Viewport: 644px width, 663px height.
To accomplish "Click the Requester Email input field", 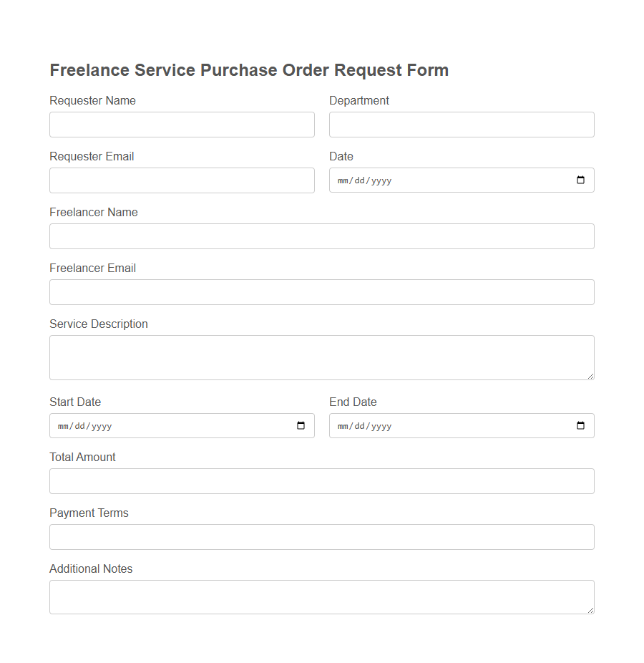I will 182,180.
